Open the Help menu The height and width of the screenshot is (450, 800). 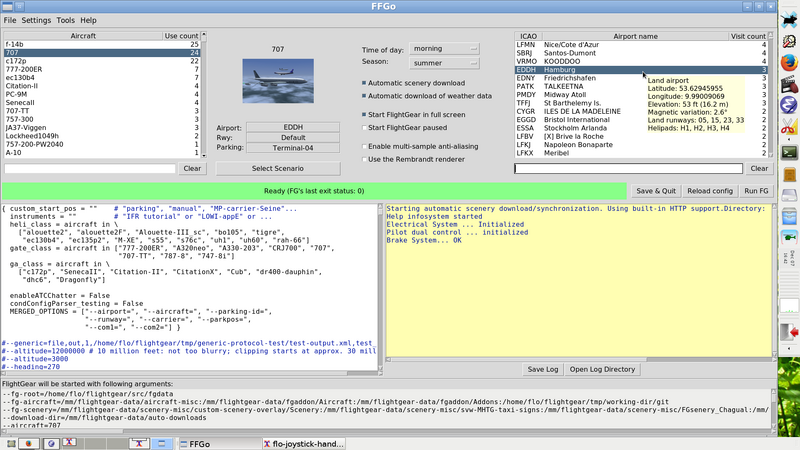pos(88,20)
